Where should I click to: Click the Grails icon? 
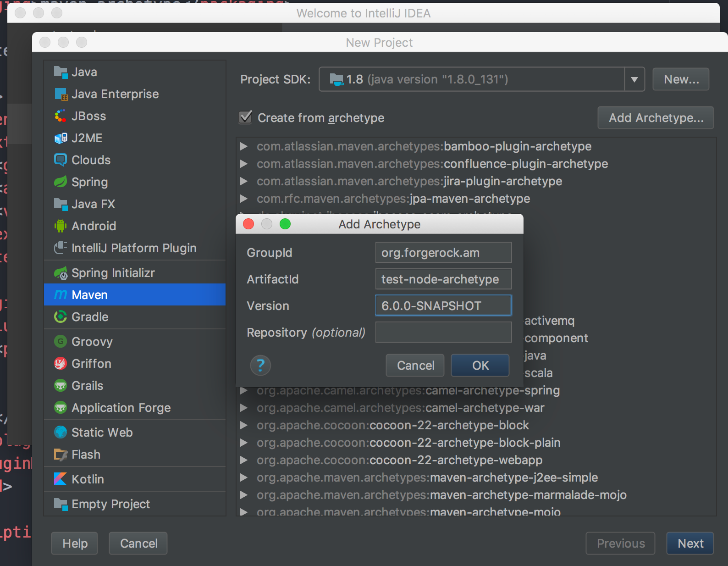coord(61,386)
